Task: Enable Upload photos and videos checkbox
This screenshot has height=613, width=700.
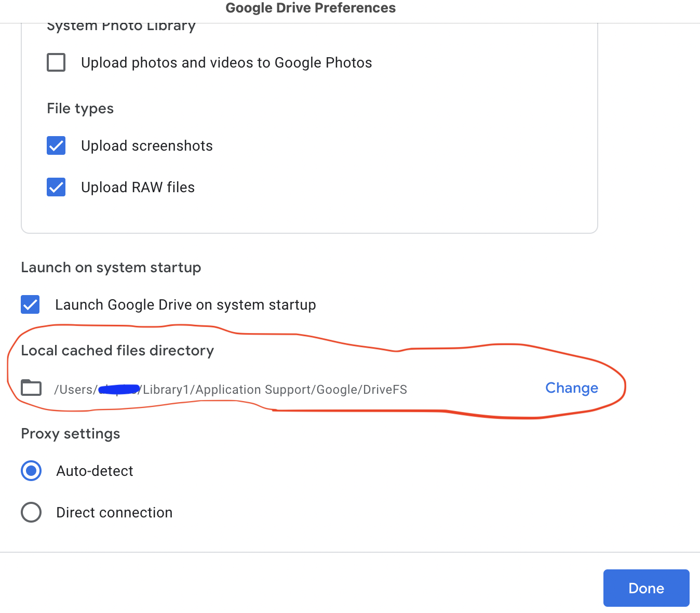Action: coord(56,62)
